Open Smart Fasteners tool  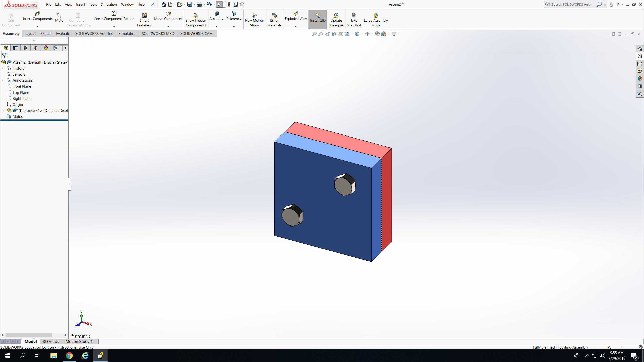[x=144, y=16]
